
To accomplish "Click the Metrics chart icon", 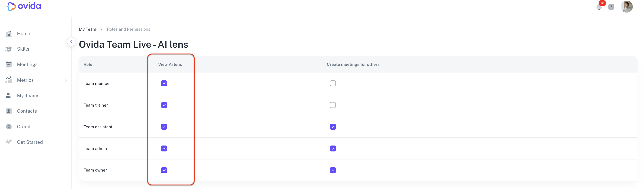I will (9, 80).
